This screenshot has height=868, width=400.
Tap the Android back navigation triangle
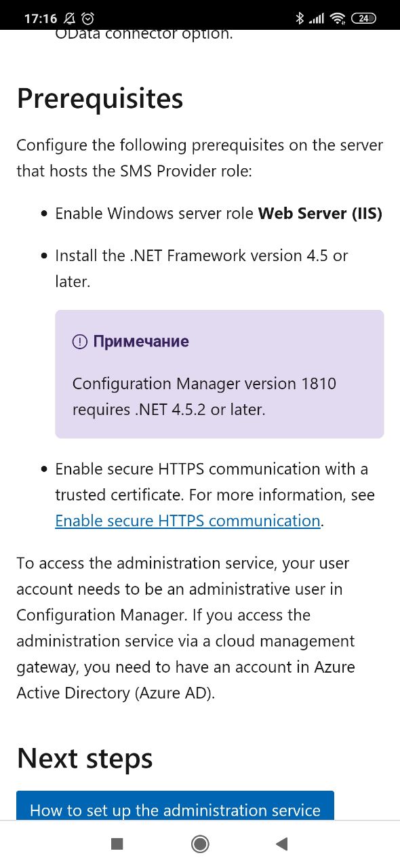pos(282,844)
